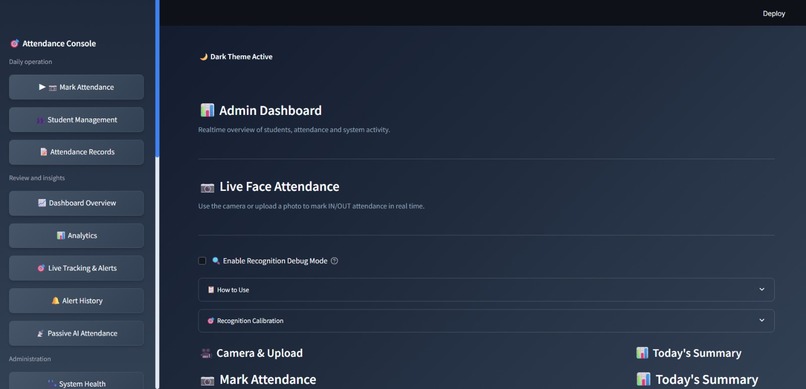Click the chart icon on Dashboard Overview

42,203
